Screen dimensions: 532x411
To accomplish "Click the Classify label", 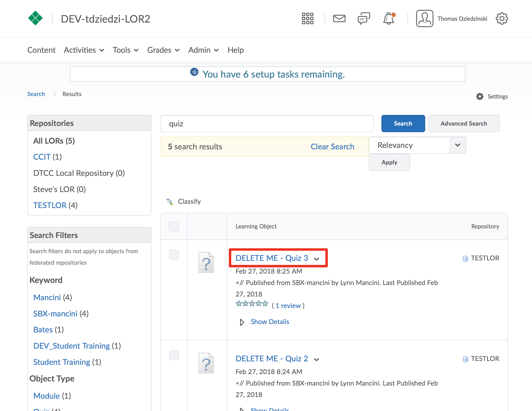I will coord(189,201).
